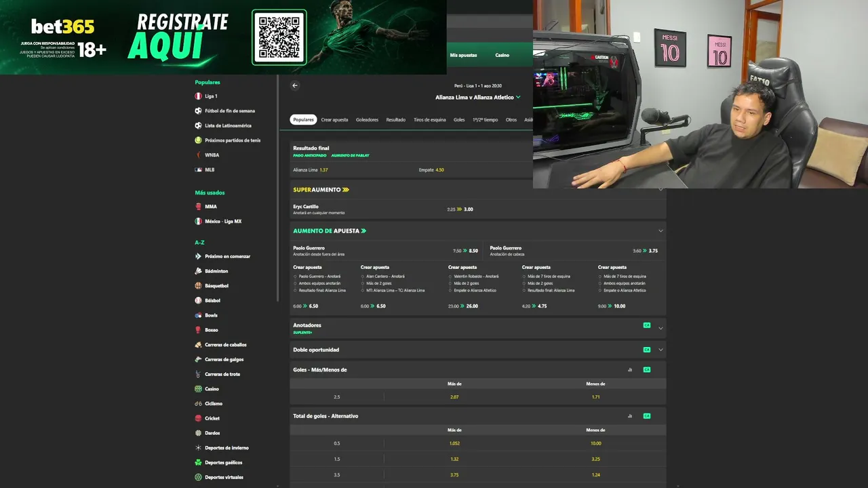Click the bet365 Regístrate Aquí banner

click(223, 37)
